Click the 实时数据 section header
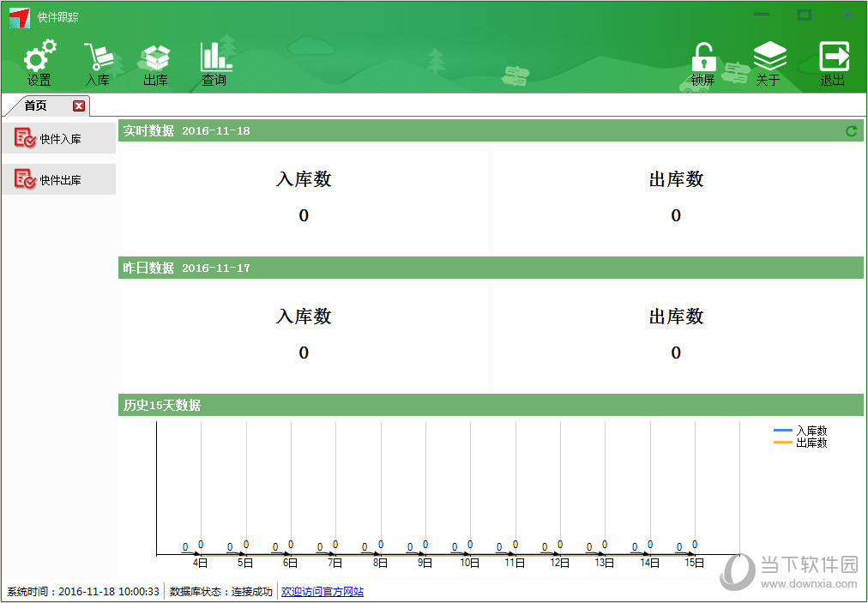The height and width of the screenshot is (603, 868). click(148, 131)
